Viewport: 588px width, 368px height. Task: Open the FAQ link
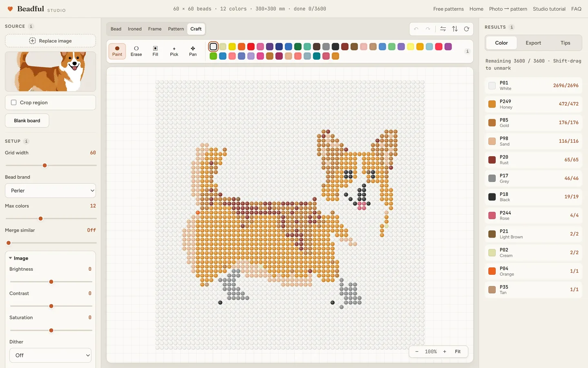[576, 9]
